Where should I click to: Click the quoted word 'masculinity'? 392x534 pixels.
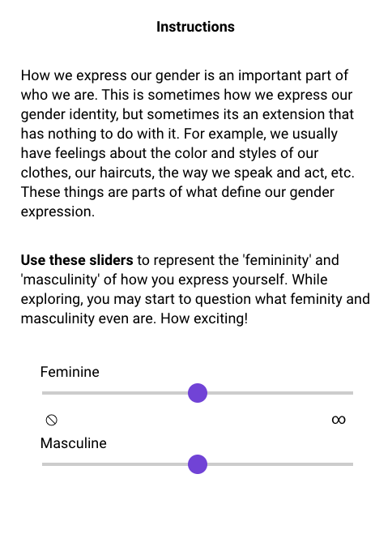[x=60, y=280]
